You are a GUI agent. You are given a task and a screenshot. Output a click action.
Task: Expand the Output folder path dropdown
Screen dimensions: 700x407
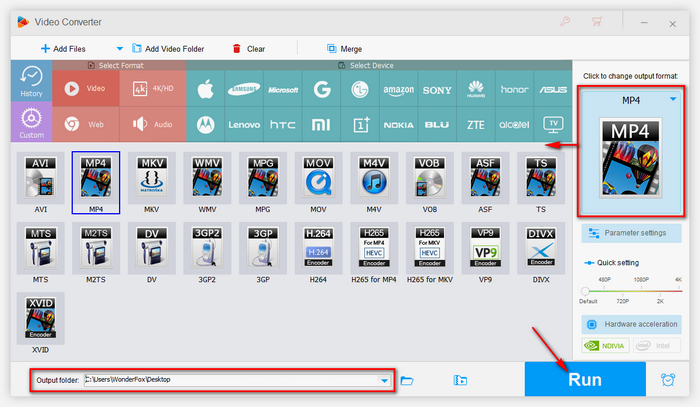[x=384, y=381]
